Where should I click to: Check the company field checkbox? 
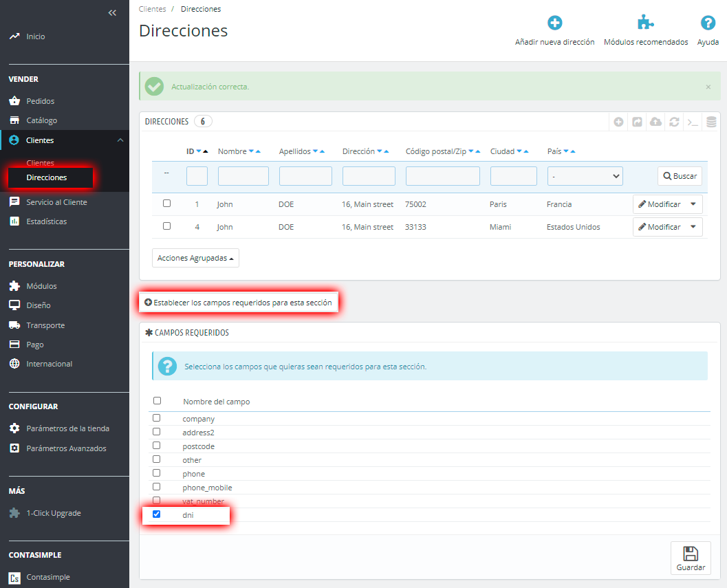click(x=157, y=418)
